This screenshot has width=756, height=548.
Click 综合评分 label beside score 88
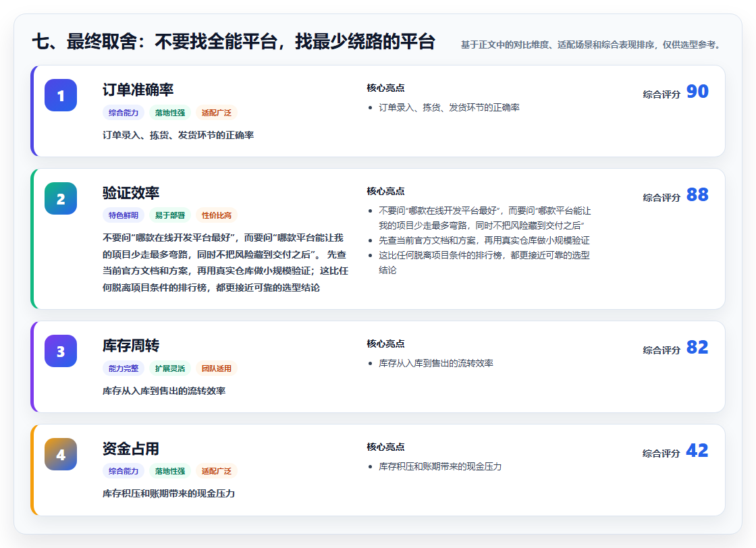click(661, 198)
